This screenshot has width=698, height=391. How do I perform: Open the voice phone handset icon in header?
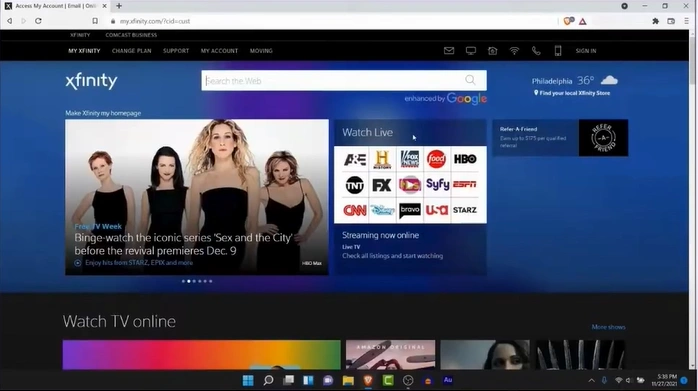pyautogui.click(x=536, y=51)
